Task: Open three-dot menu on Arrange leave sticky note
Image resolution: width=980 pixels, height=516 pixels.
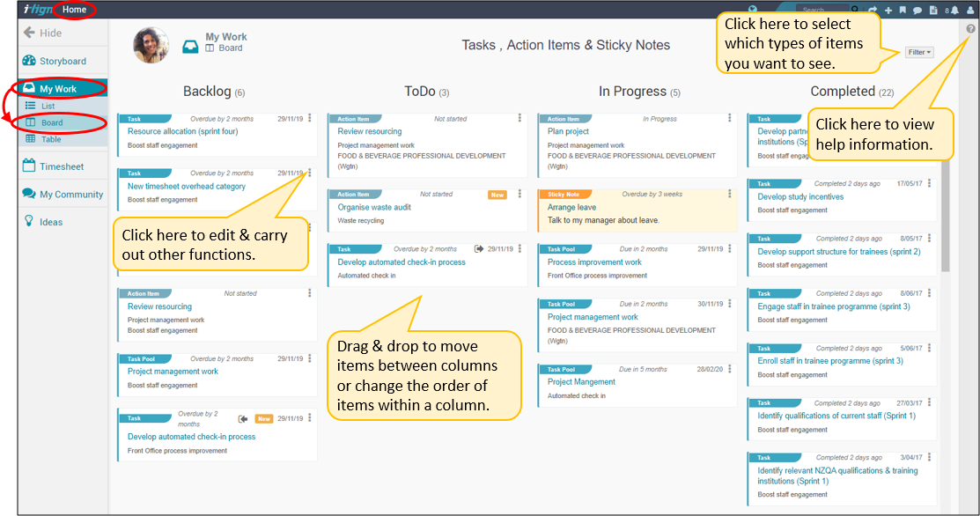Action: click(730, 194)
